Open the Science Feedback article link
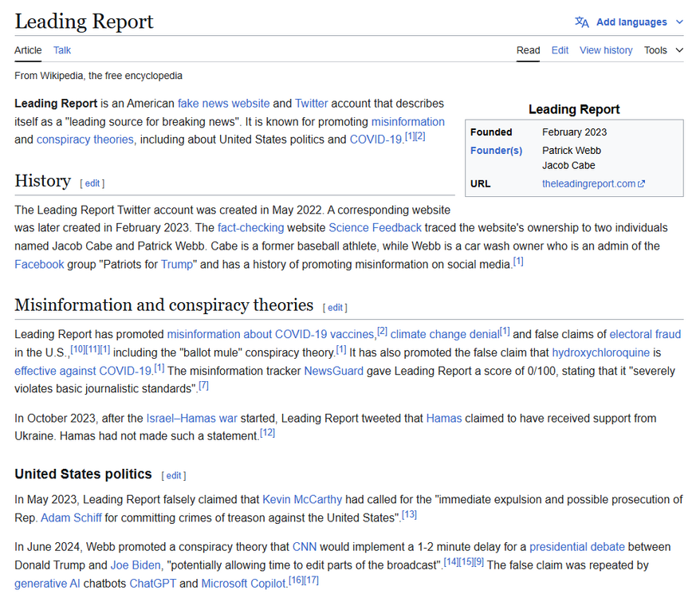Image resolution: width=700 pixels, height=598 pixels. click(375, 227)
